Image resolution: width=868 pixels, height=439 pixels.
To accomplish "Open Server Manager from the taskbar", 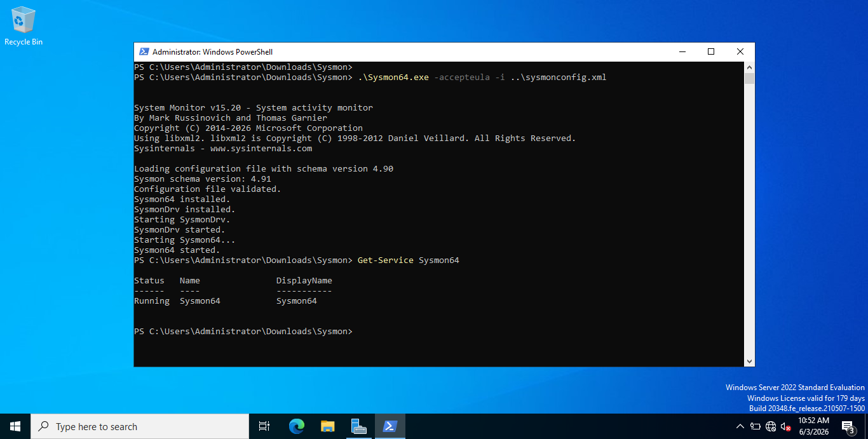I will 358,426.
